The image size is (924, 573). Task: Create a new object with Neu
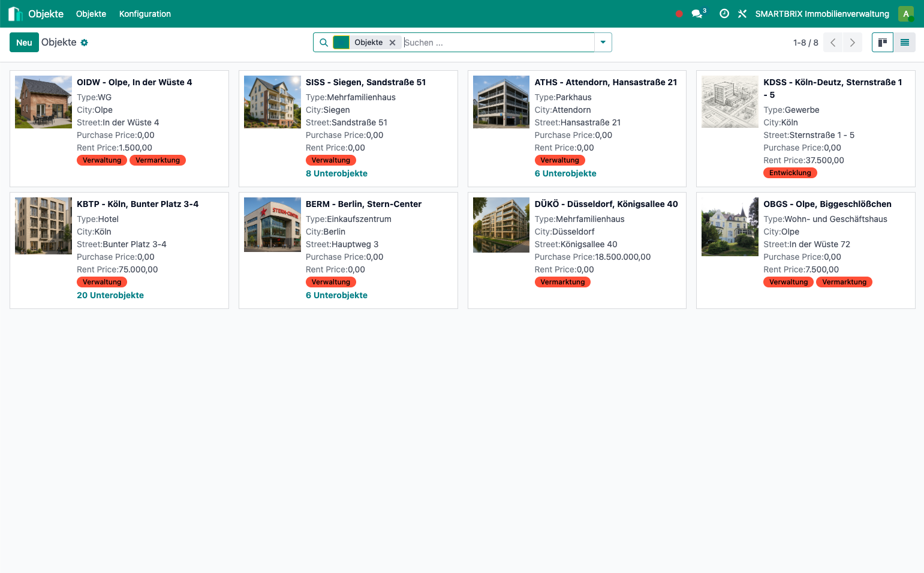[24, 43]
